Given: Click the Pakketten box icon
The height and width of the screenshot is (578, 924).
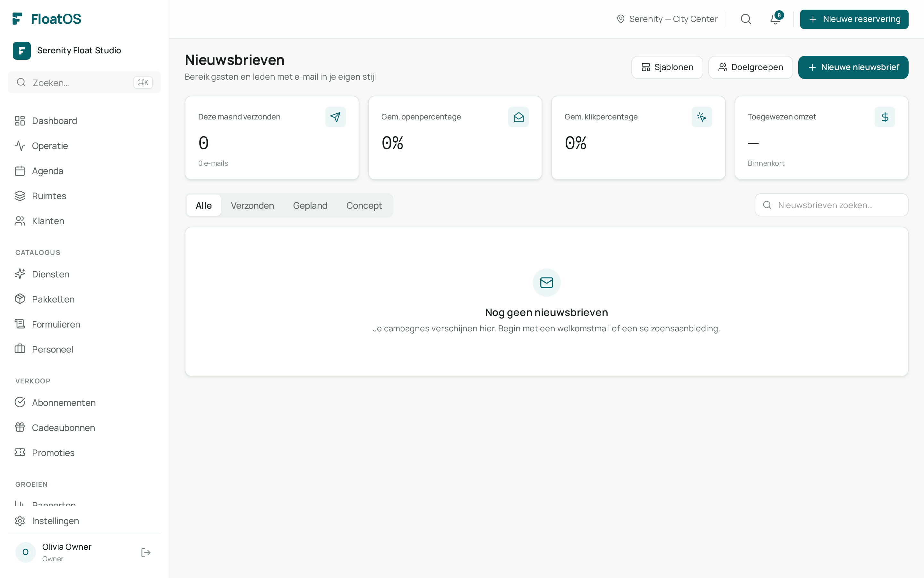Looking at the screenshot, I should point(20,299).
